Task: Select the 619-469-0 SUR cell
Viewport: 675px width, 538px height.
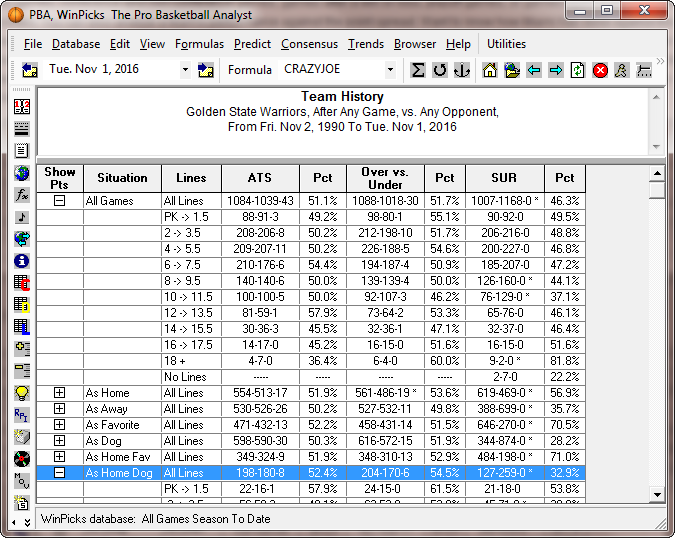Action: [505, 393]
